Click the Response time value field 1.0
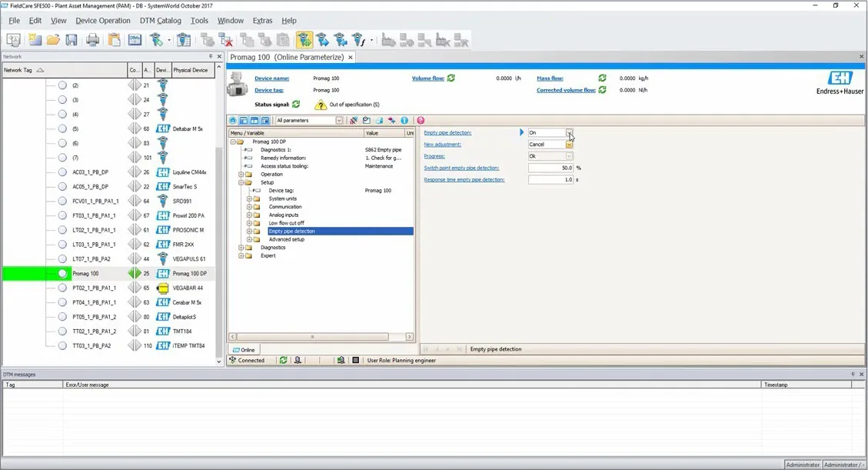 tap(550, 179)
